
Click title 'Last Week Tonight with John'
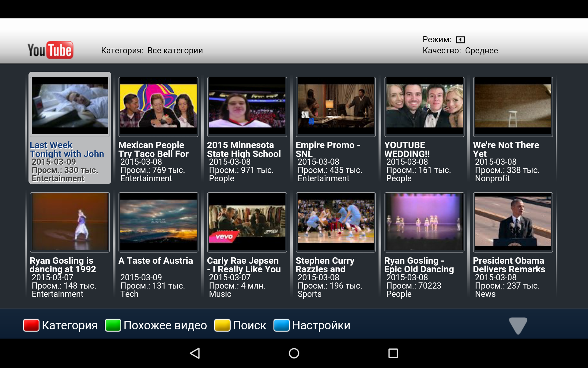[x=67, y=149]
